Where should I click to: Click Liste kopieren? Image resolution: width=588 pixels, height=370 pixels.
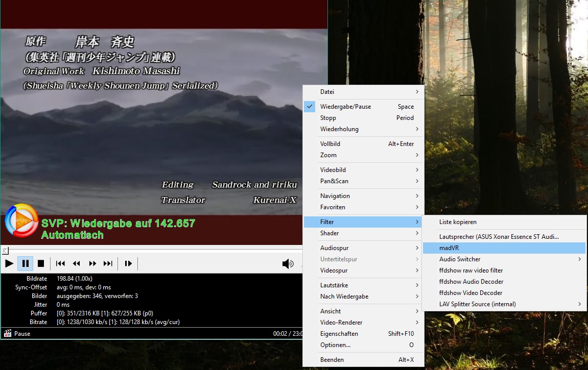(x=458, y=222)
